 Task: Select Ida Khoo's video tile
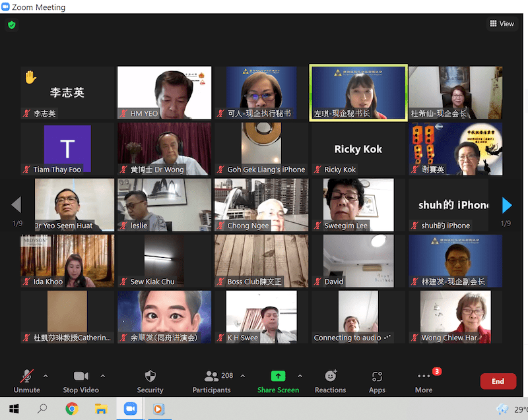pyautogui.click(x=67, y=260)
